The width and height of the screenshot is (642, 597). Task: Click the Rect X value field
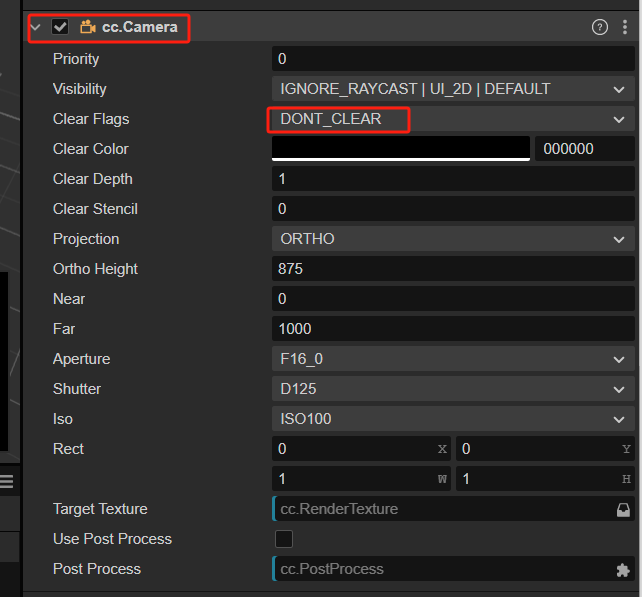coord(361,449)
